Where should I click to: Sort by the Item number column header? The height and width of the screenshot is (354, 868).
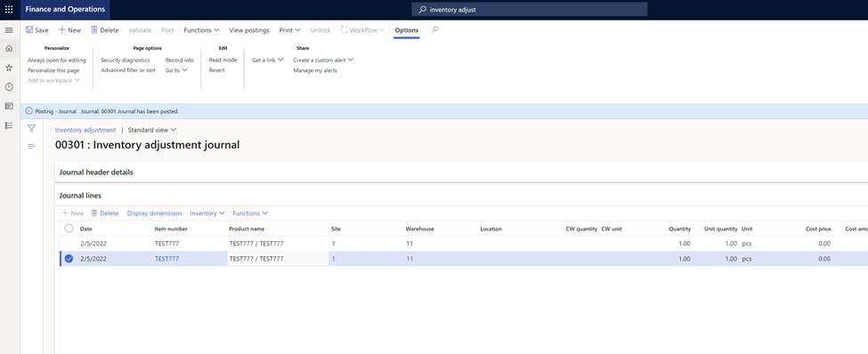[171, 229]
